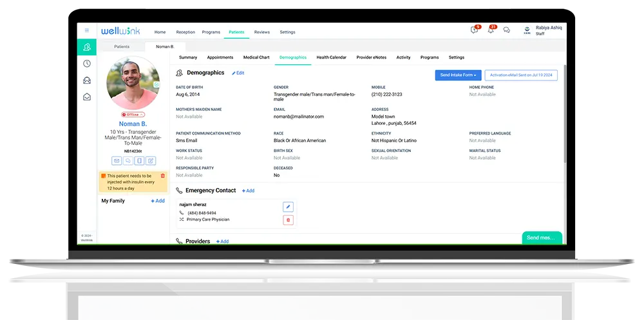This screenshot has width=644, height=320.
Task: Delete emergency contact najam sheraz
Action: coord(288,220)
